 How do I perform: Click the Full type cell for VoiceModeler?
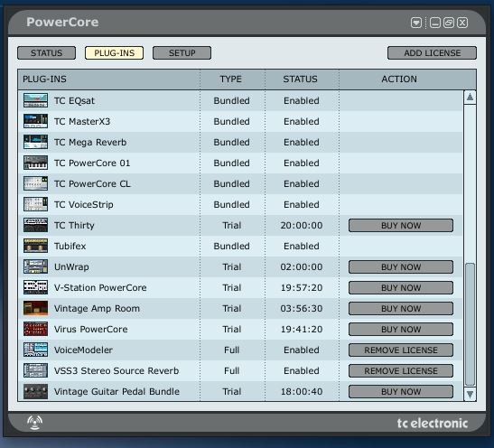(x=232, y=350)
